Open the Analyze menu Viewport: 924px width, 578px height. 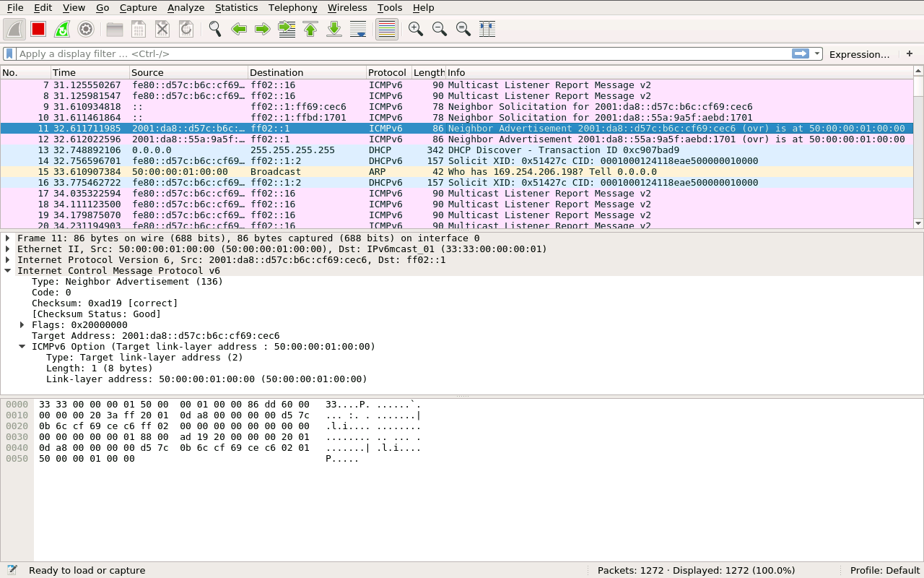pos(186,7)
